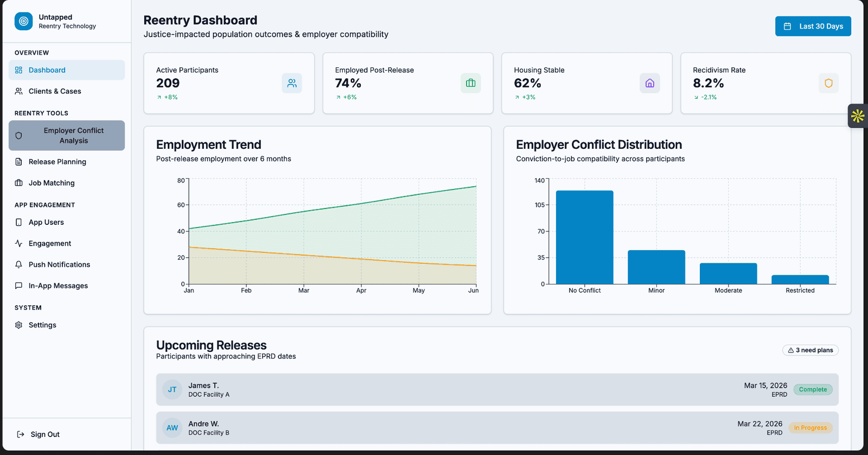Select the James T. release row
Image resolution: width=868 pixels, height=455 pixels.
[497, 389]
